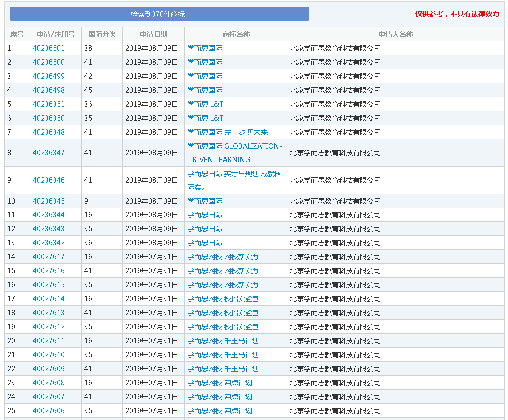Open registration number 40236344
Viewport: 508px width, 420px height.
(48, 214)
